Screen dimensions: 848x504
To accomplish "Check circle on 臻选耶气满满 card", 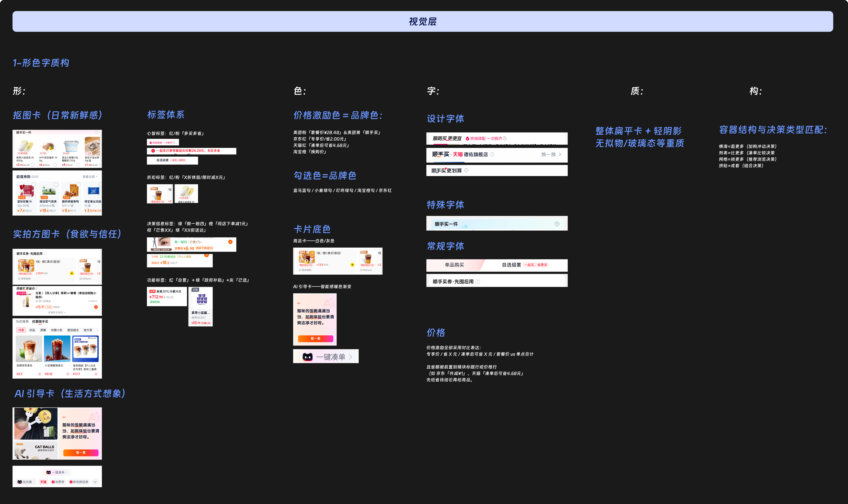I will (56, 185).
